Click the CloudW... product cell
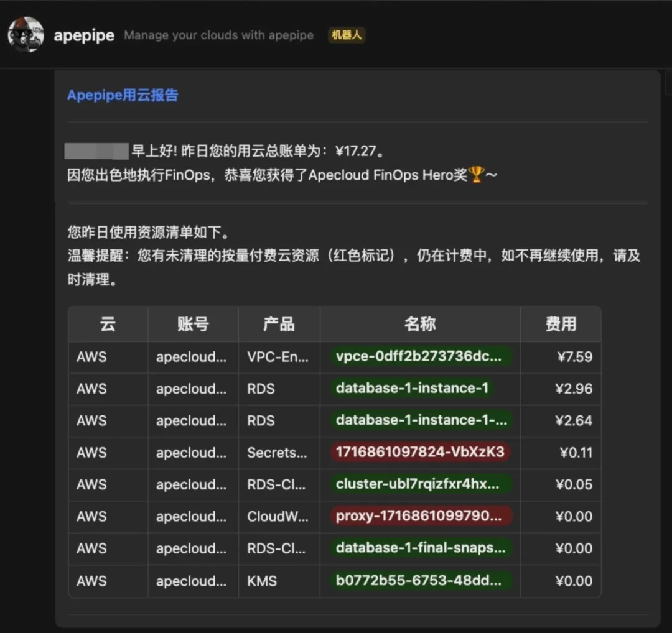672x633 pixels. click(x=278, y=516)
